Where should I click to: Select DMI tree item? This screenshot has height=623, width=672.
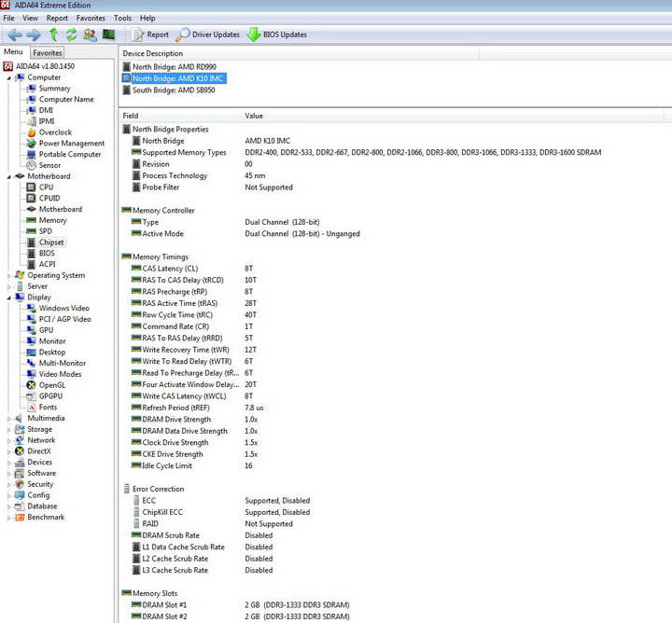tap(46, 110)
